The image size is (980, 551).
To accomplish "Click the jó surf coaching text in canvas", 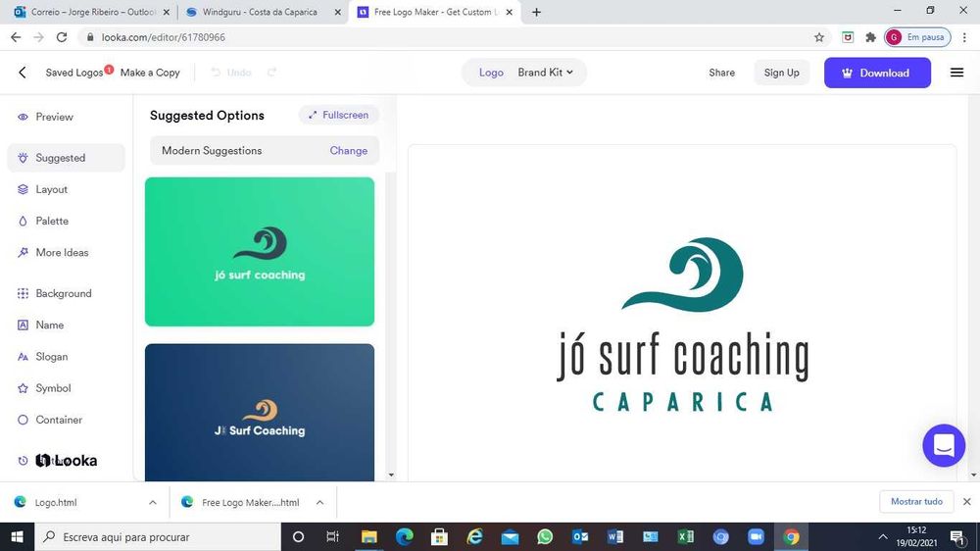I will click(682, 356).
